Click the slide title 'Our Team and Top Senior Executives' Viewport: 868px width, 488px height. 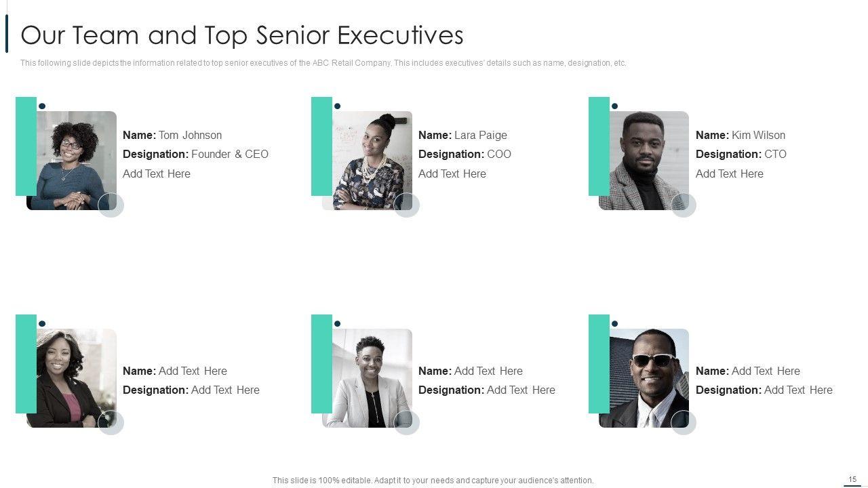[242, 35]
